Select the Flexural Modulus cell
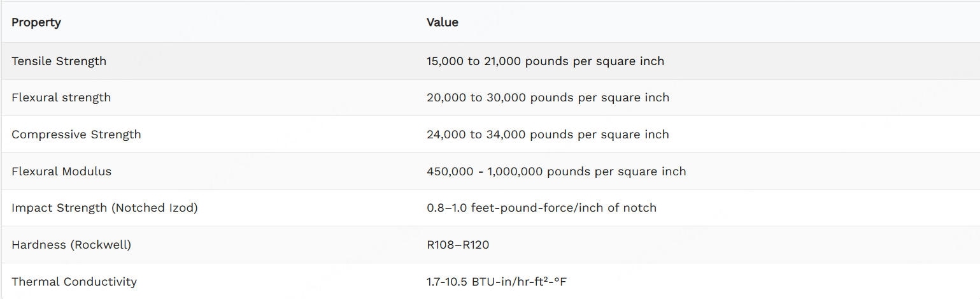Image resolution: width=980 pixels, height=299 pixels. [62, 171]
